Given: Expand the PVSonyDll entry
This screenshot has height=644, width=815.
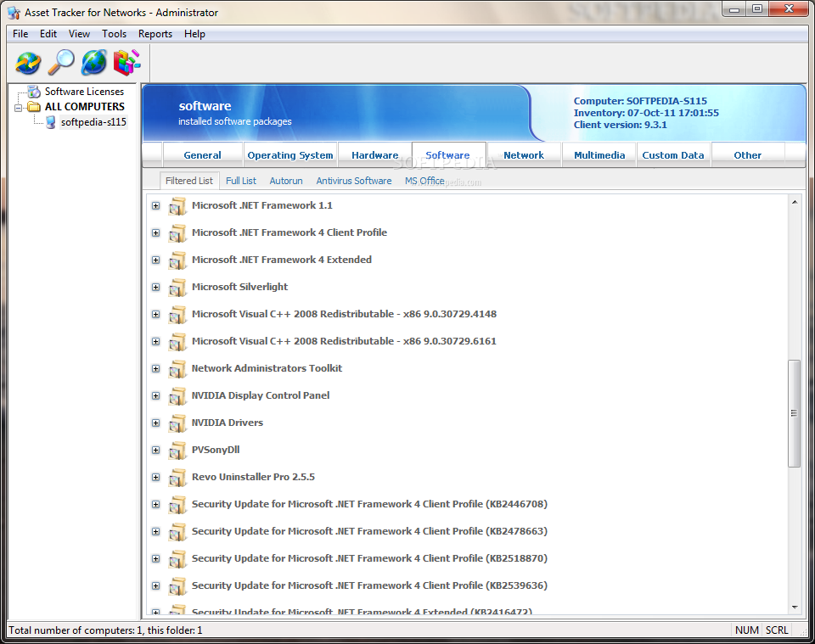Looking at the screenshot, I should tap(156, 451).
